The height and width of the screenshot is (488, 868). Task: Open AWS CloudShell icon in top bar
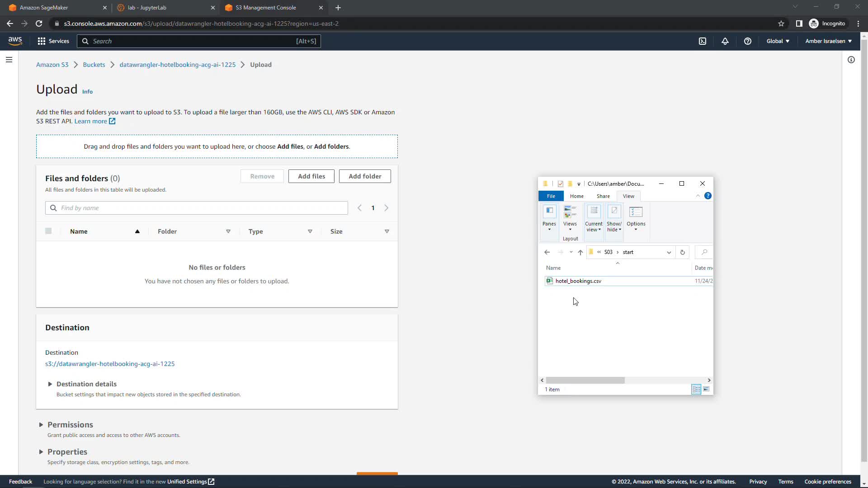tap(702, 41)
